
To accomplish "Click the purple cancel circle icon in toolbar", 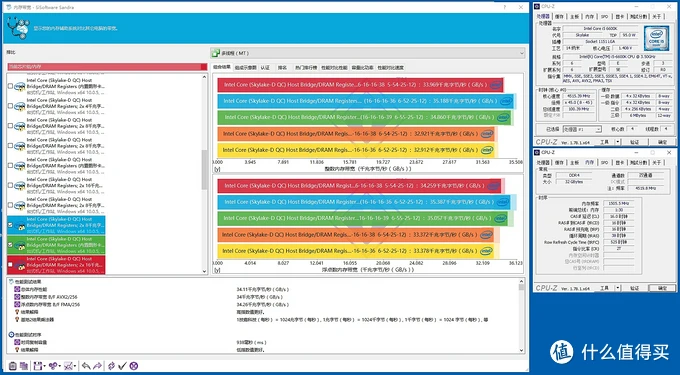I will 134,366.
